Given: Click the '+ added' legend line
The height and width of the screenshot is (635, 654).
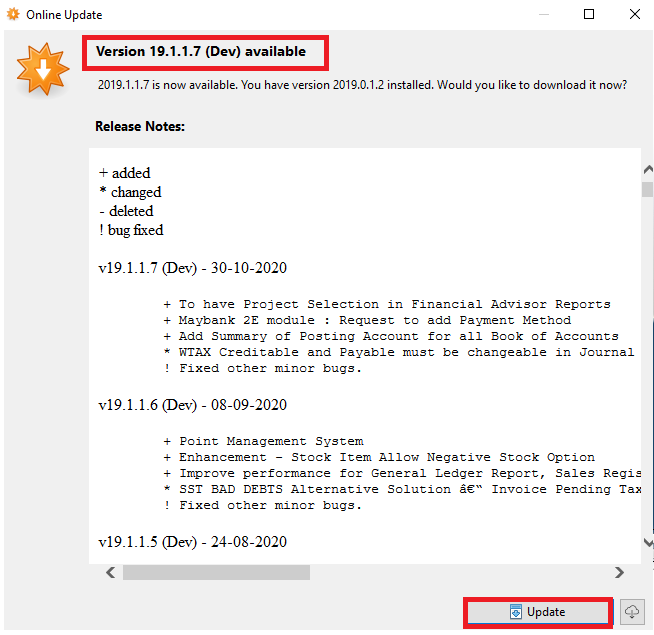Looking at the screenshot, I should pos(124,173).
